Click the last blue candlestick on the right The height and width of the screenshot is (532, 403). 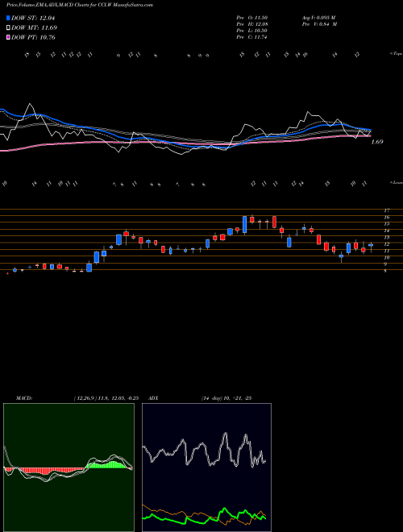(x=371, y=245)
